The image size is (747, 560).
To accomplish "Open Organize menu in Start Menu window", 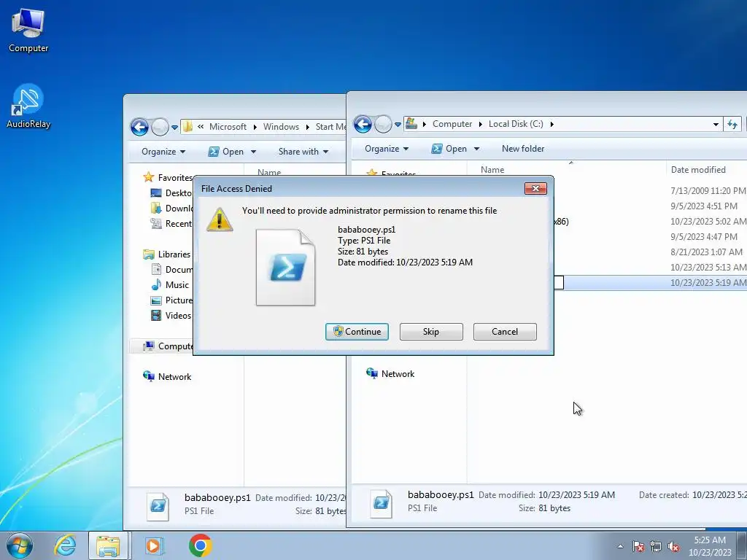I will point(163,152).
